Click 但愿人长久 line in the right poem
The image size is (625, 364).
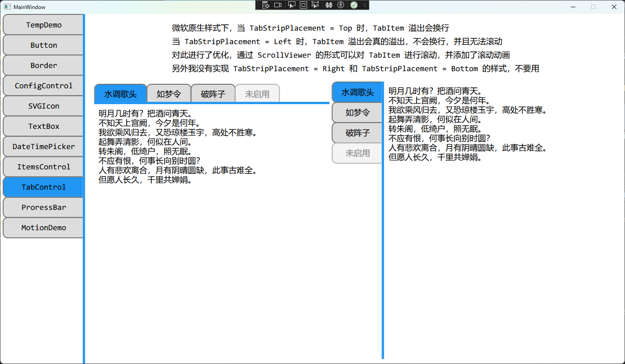click(436, 157)
